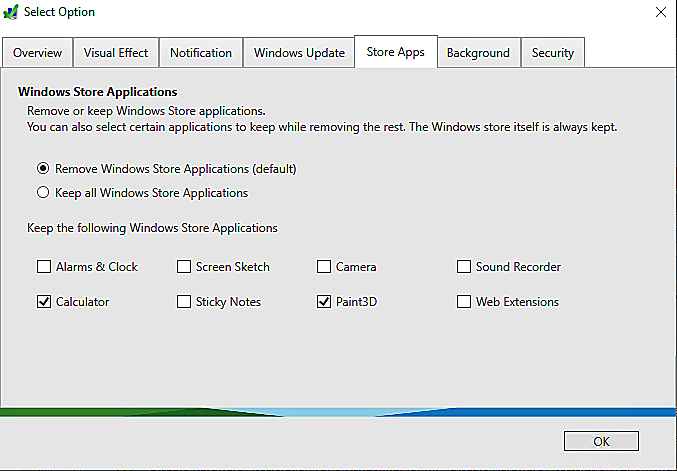Click the Windows Store Applications heading
This screenshot has height=471, width=677.
click(x=98, y=92)
